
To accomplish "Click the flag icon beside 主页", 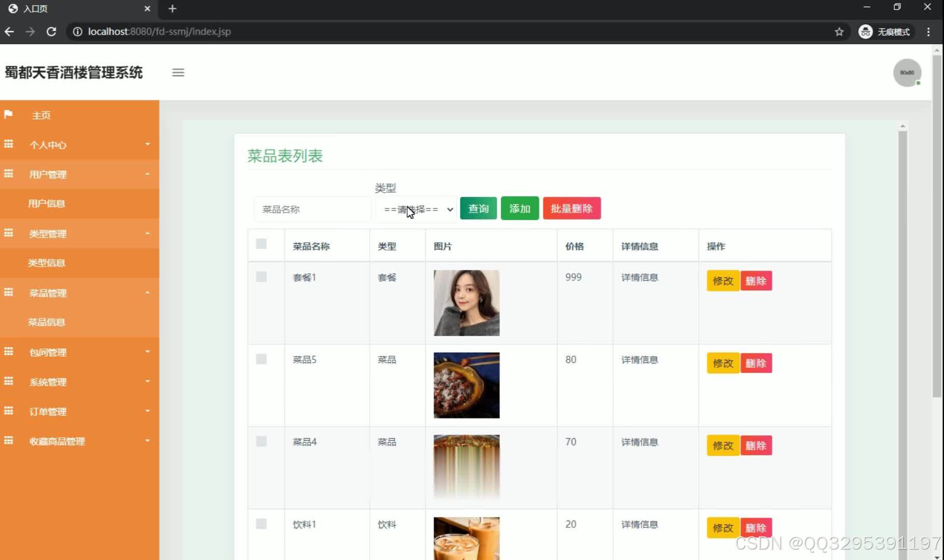I will coord(8,114).
